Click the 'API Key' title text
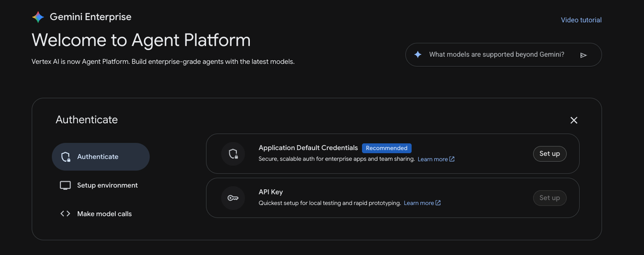 pos(270,192)
